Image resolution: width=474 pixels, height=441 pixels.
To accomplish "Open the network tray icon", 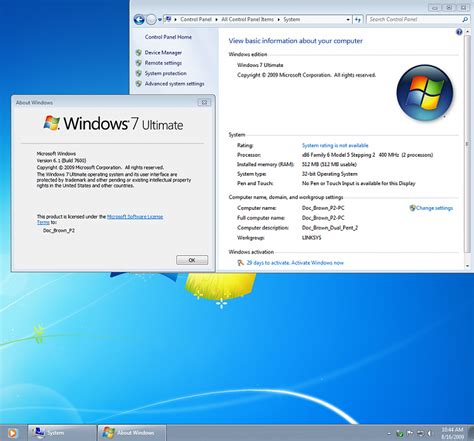I will point(420,433).
